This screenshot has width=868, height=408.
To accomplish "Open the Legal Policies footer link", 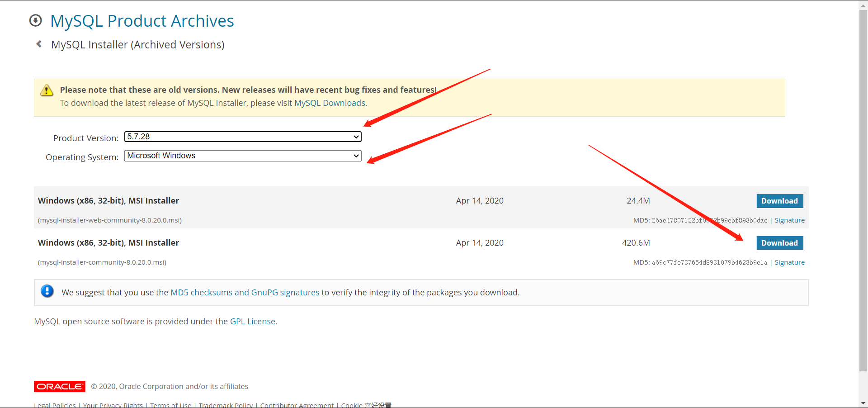I will pos(55,405).
